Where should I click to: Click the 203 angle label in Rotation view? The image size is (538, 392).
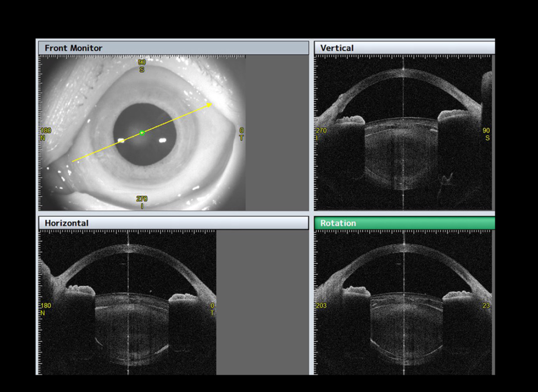tap(321, 306)
